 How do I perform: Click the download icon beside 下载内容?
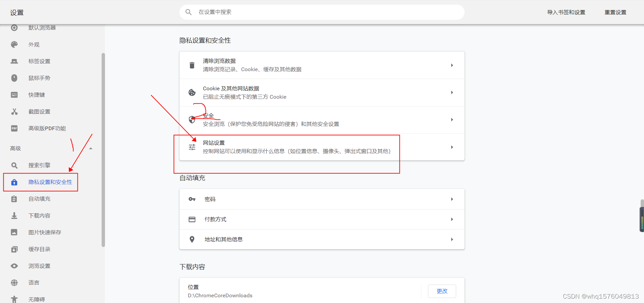coord(14,215)
